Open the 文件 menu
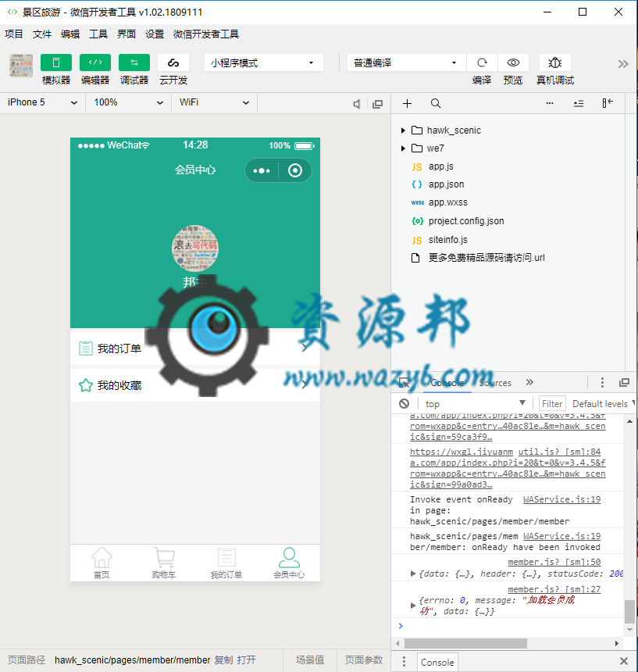Screen dimensions: 638x672 coord(42,34)
